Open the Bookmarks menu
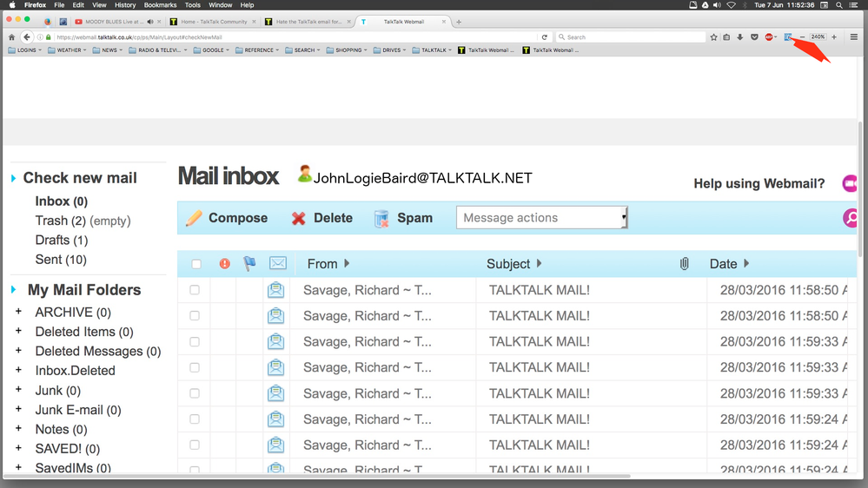 [x=160, y=5]
